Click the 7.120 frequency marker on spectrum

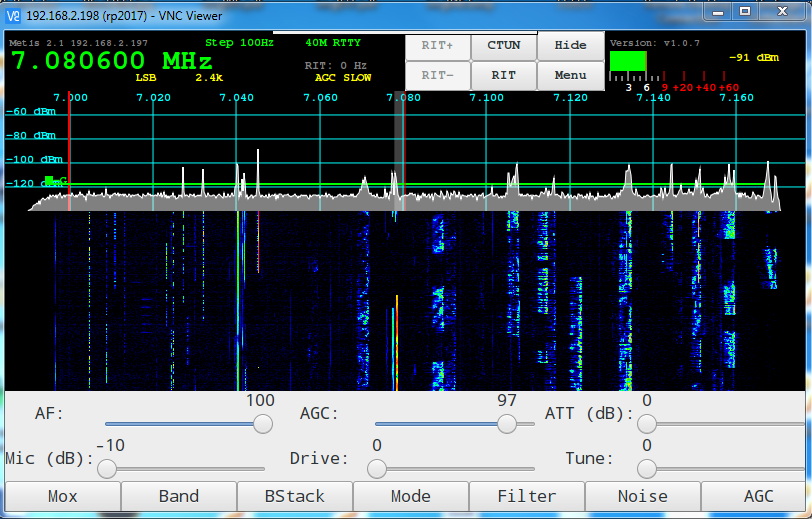(570, 97)
